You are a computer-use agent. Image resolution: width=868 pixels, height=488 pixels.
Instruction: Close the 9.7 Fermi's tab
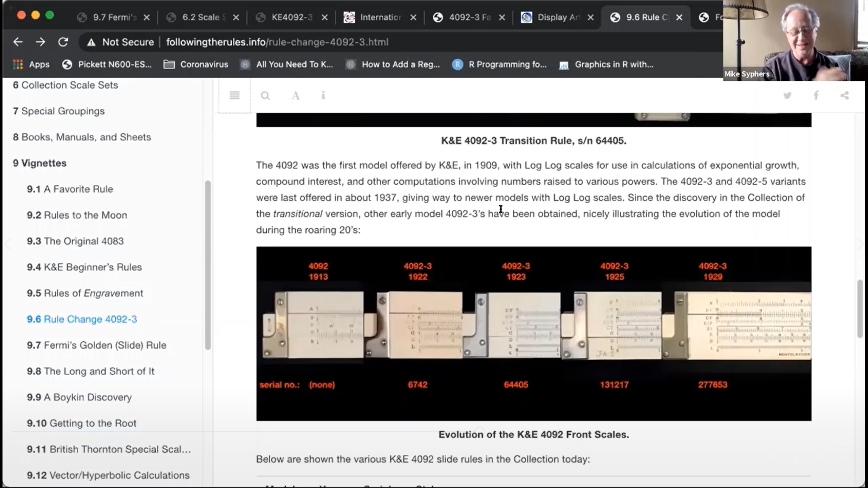click(146, 17)
